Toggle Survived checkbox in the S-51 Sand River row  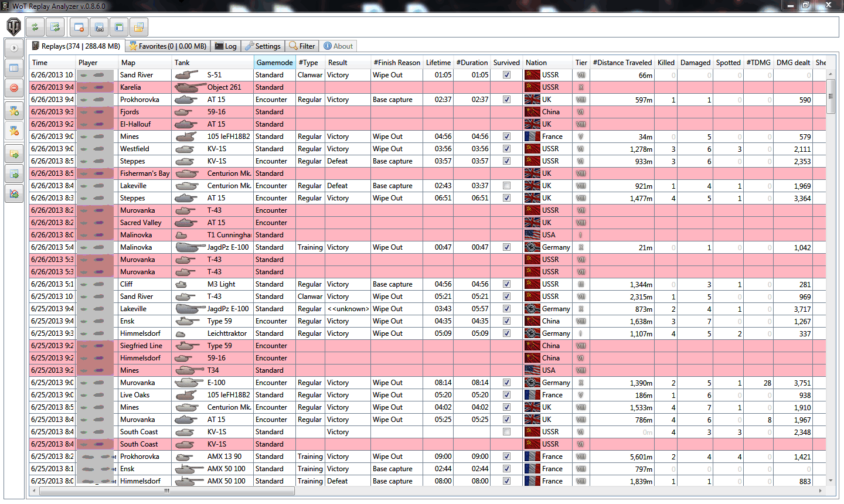click(506, 75)
